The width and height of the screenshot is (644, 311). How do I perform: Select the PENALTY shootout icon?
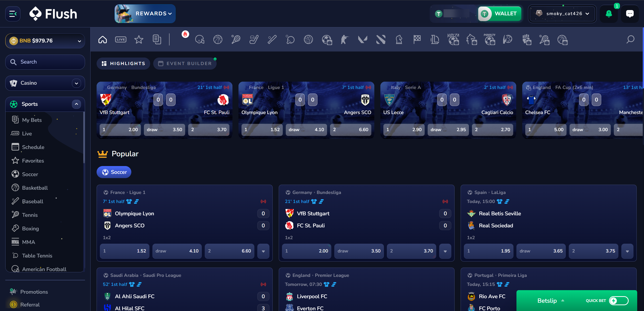[x=490, y=39]
